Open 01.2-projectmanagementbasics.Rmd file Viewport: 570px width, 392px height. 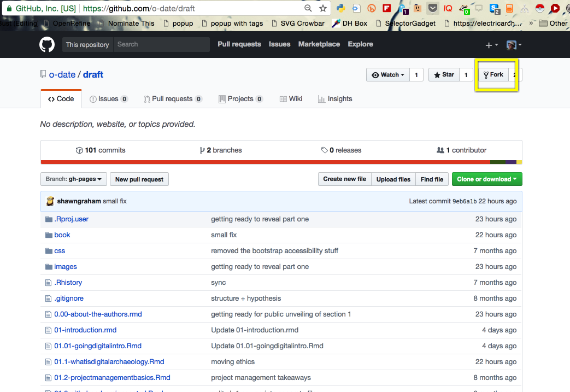tap(112, 378)
